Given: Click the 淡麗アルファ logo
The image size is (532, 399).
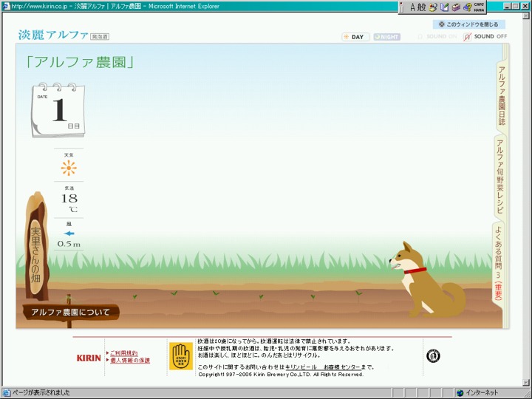Looking at the screenshot, I should [53, 35].
